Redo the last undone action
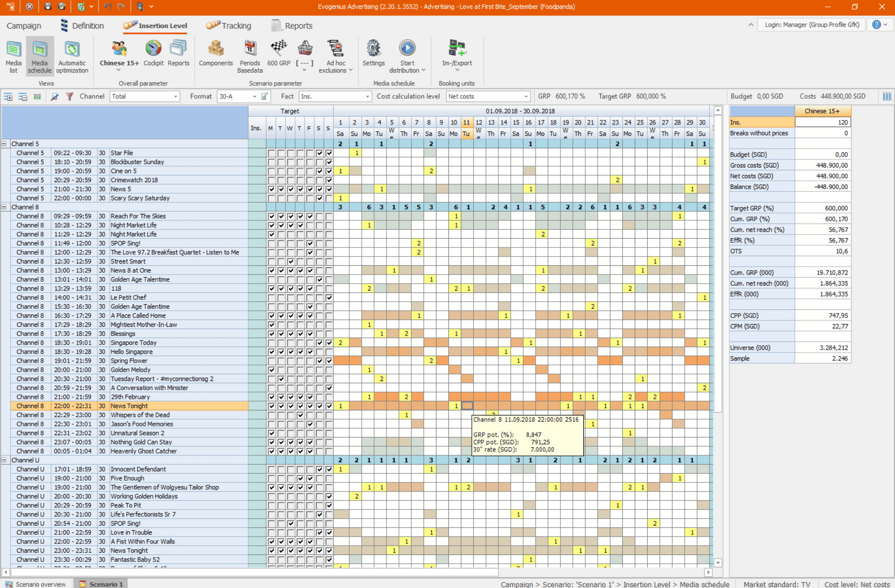The image size is (895, 588). click(x=121, y=7)
